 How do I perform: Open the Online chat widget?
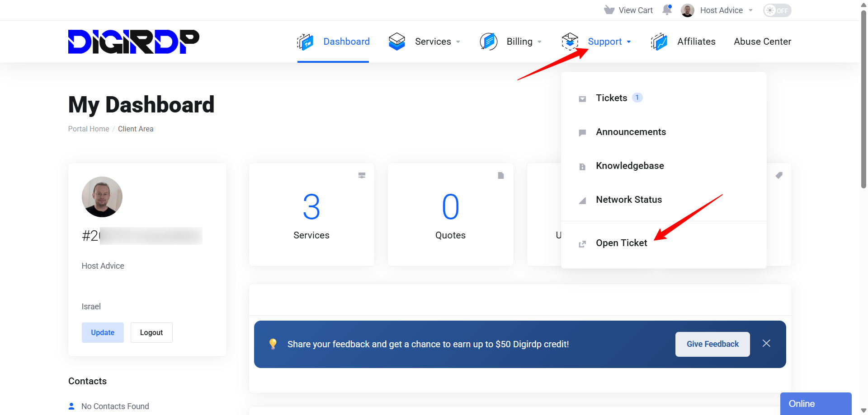click(x=816, y=404)
